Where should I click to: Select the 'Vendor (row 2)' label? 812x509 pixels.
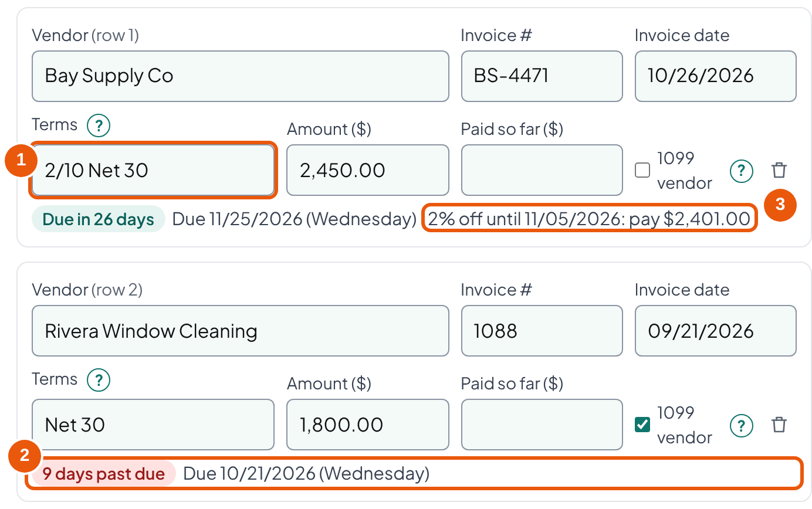[87, 290]
